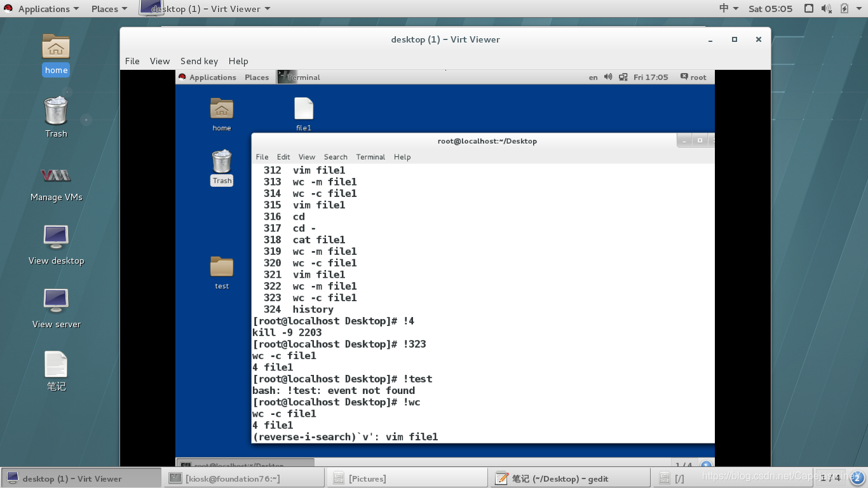The width and height of the screenshot is (868, 488).
Task: Click the '(reverse-i-search)`v': vim file1' prompt
Action: pos(345,437)
